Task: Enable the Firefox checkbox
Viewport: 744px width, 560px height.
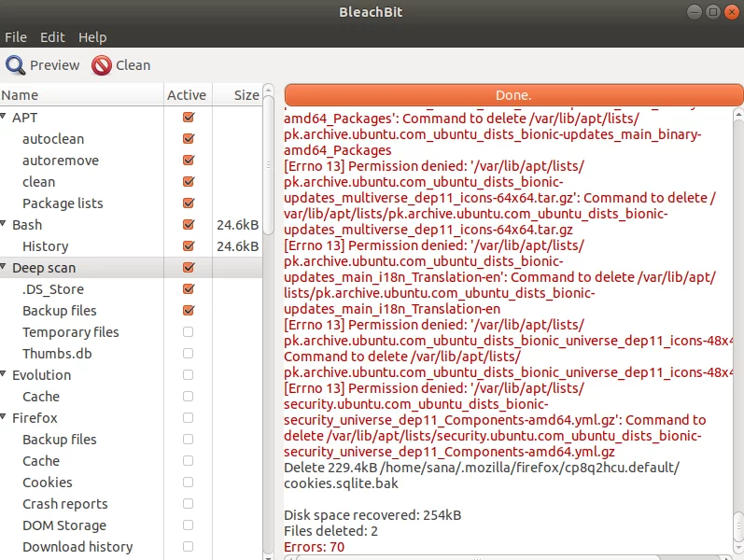Action: click(x=189, y=417)
